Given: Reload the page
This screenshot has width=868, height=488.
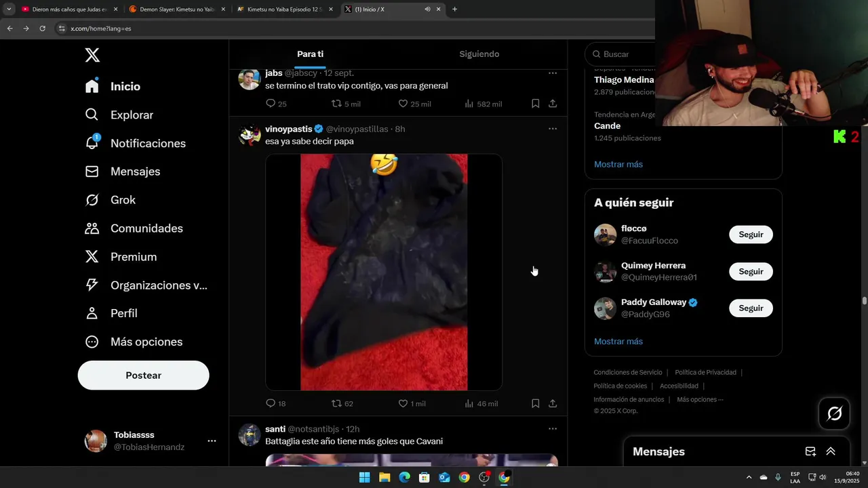Looking at the screenshot, I should 42,28.
